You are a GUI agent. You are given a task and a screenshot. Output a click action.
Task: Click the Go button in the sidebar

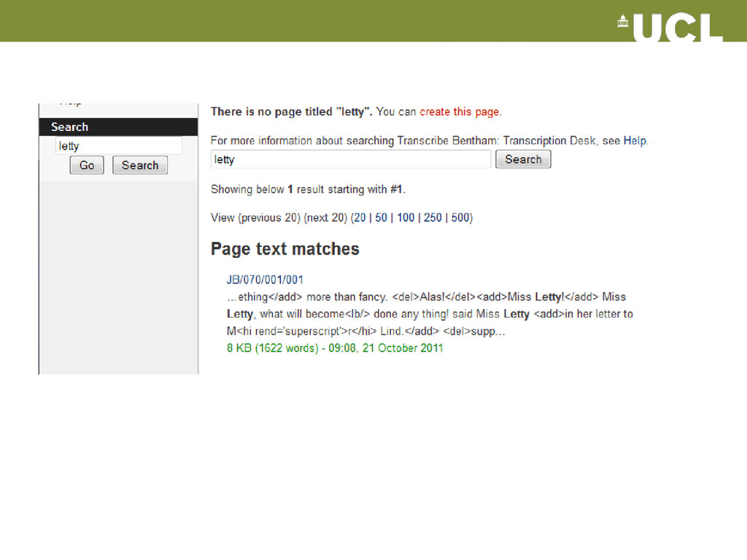point(87,166)
